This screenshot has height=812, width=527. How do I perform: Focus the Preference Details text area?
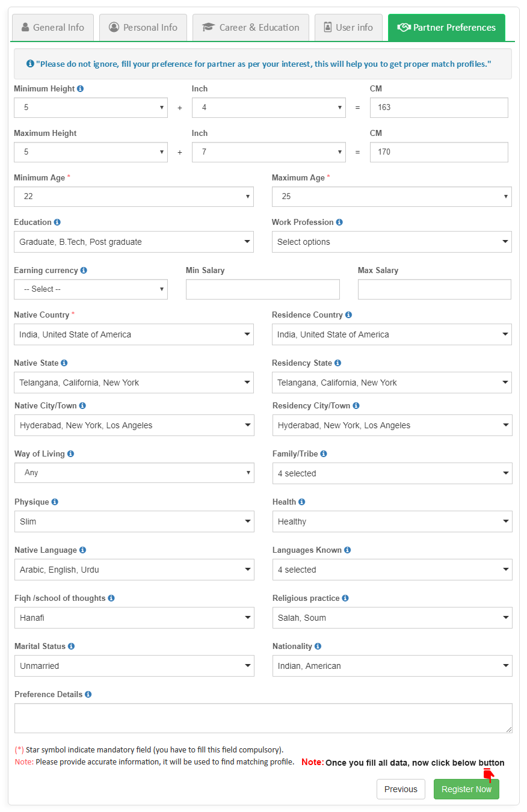click(x=263, y=718)
